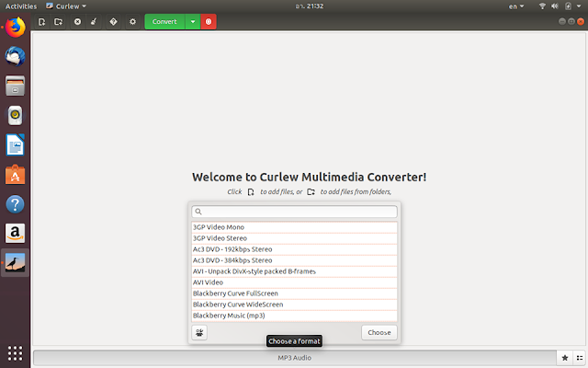Click the Add folder toolbar icon
The image size is (588, 368).
[x=58, y=22]
